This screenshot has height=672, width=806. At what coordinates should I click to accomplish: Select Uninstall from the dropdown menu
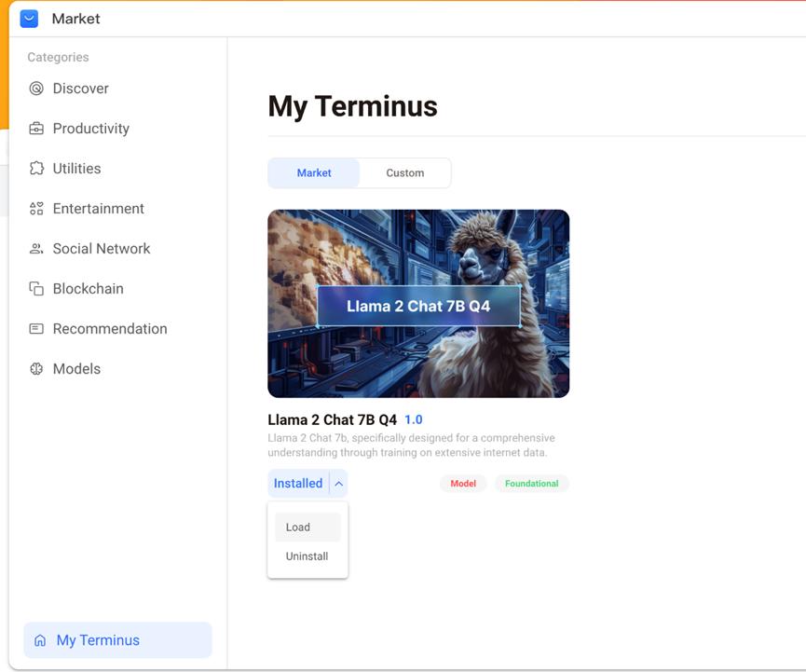coord(307,556)
